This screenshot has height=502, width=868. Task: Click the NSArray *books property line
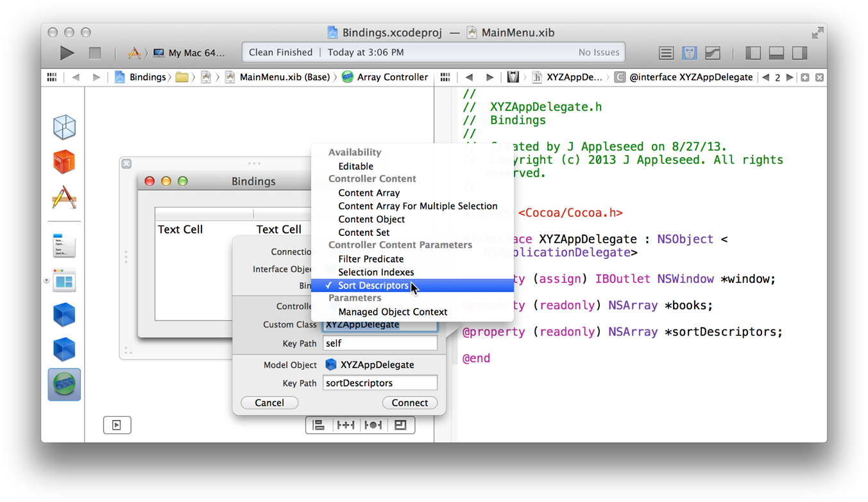click(588, 305)
